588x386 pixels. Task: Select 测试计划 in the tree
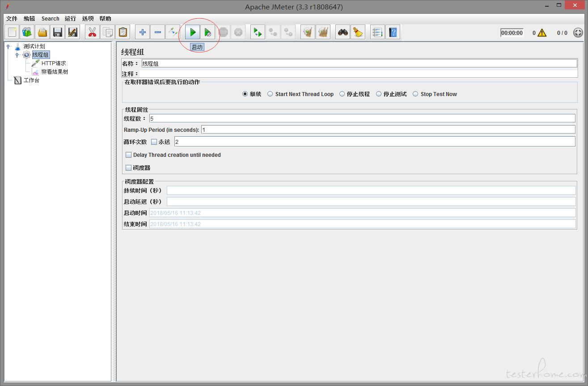34,46
